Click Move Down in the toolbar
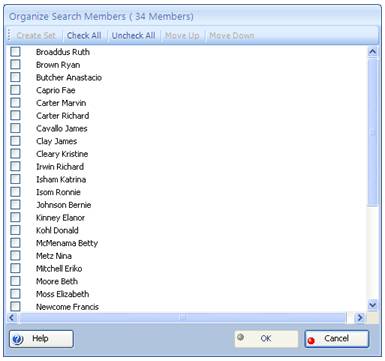Viewport: 385px width, 361px height. [x=232, y=35]
